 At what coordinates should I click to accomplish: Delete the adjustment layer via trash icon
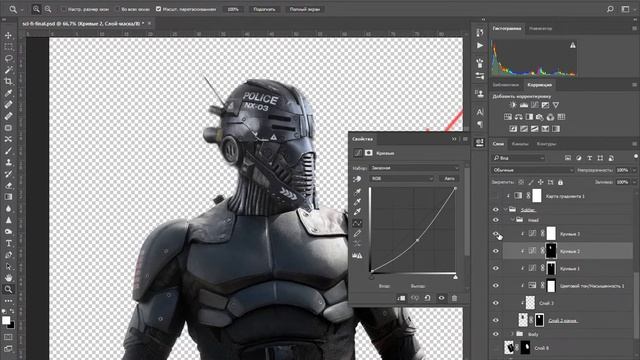pos(454,298)
